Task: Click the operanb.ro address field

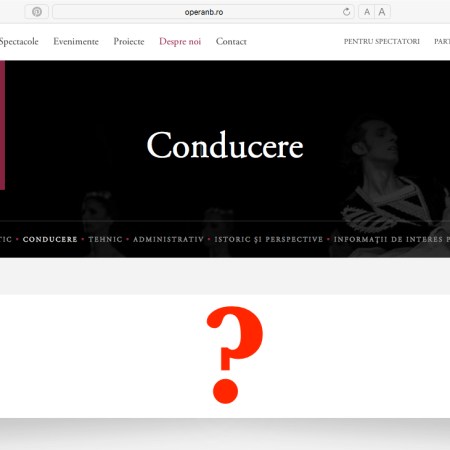Action: coord(204,12)
